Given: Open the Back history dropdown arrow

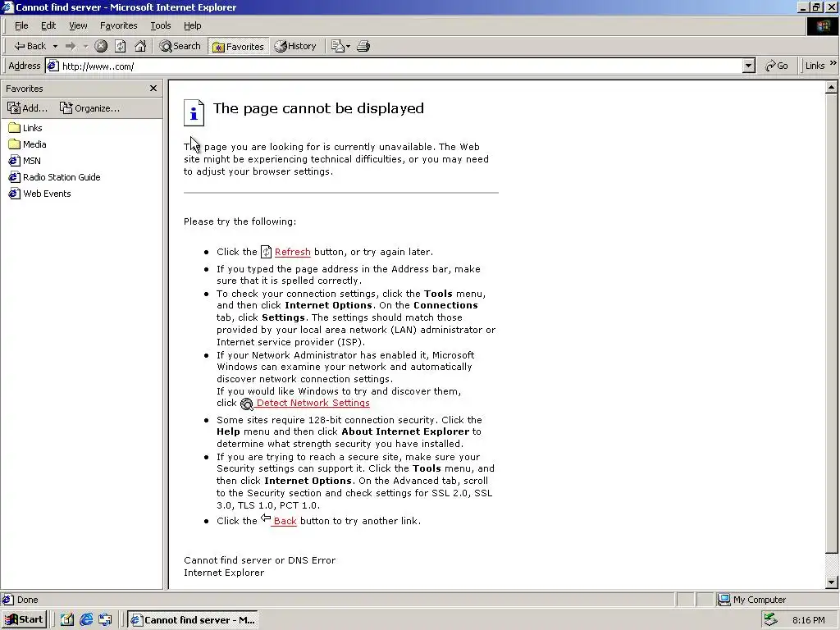Looking at the screenshot, I should 55,46.
